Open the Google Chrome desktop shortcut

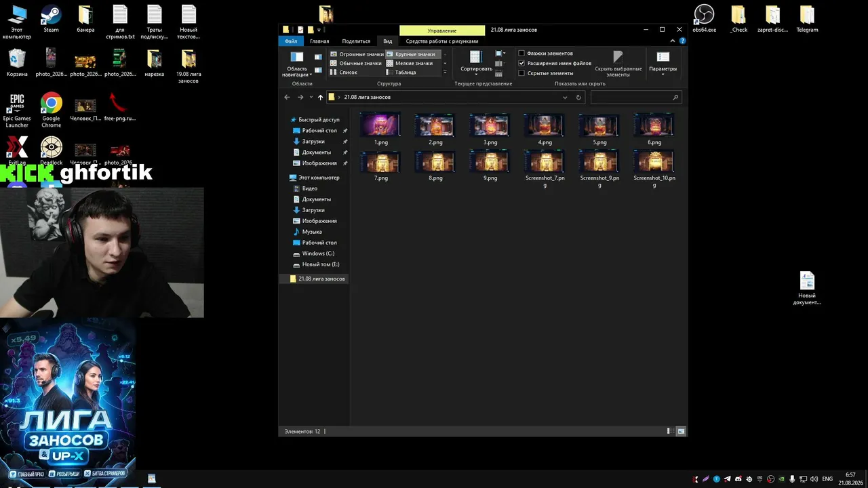coord(51,110)
